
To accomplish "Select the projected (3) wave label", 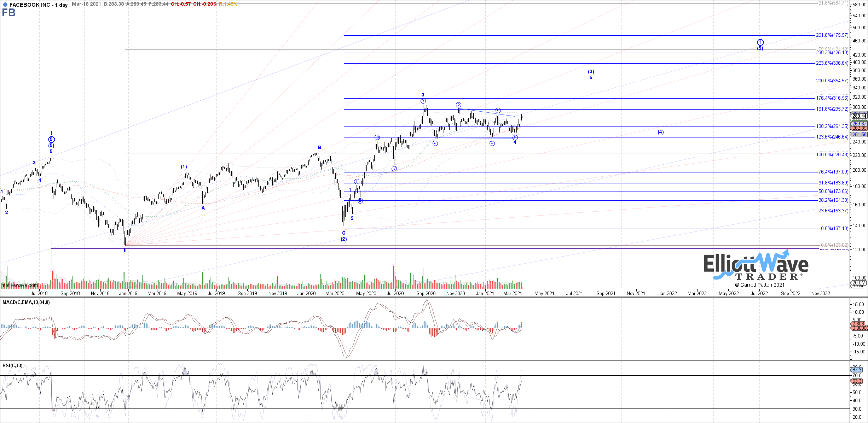I will [591, 72].
